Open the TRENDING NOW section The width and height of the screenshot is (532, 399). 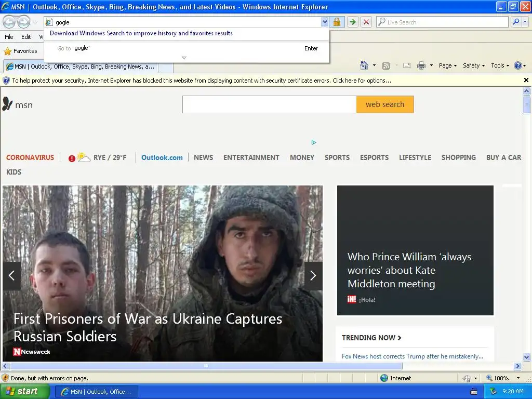(371, 338)
